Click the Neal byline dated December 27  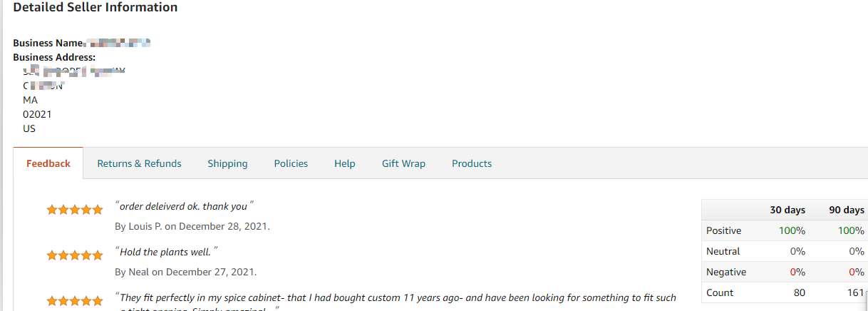185,272
